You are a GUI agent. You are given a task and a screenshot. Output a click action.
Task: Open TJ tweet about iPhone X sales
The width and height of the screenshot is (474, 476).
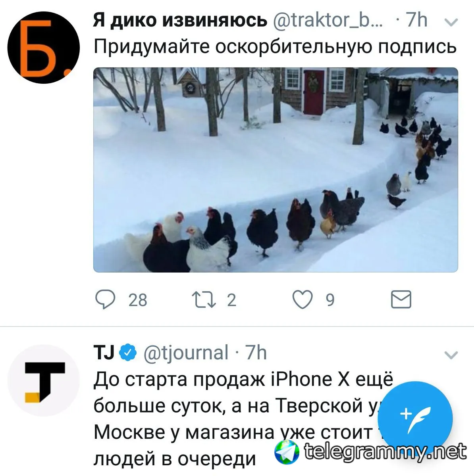(243, 419)
